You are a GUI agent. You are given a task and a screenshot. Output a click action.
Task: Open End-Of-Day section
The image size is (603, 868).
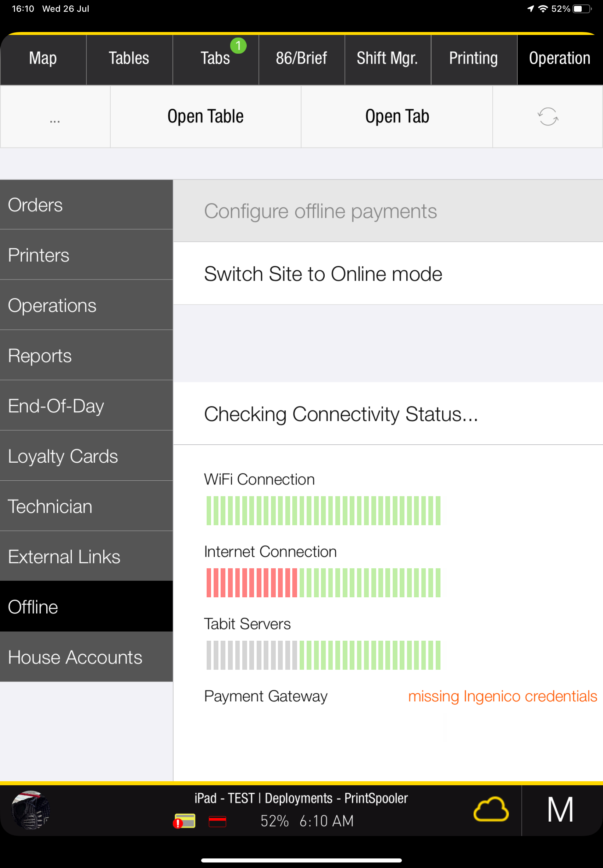coord(86,405)
